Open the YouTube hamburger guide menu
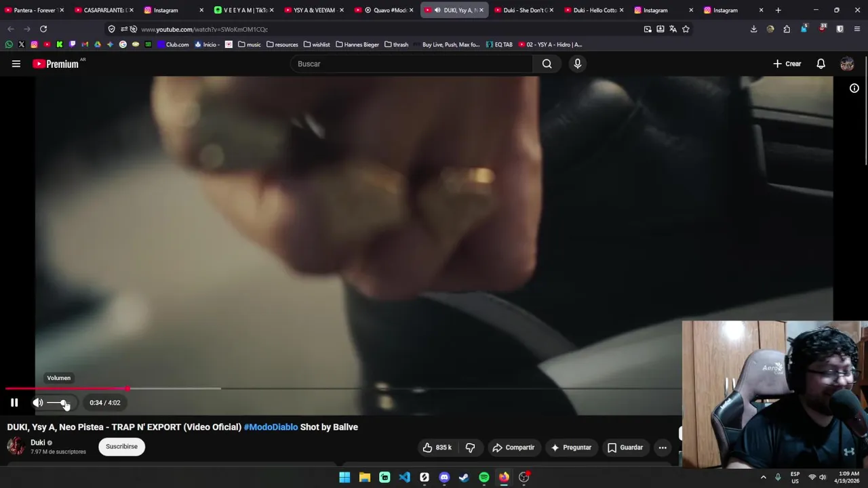The width and height of the screenshot is (868, 488). (x=16, y=64)
